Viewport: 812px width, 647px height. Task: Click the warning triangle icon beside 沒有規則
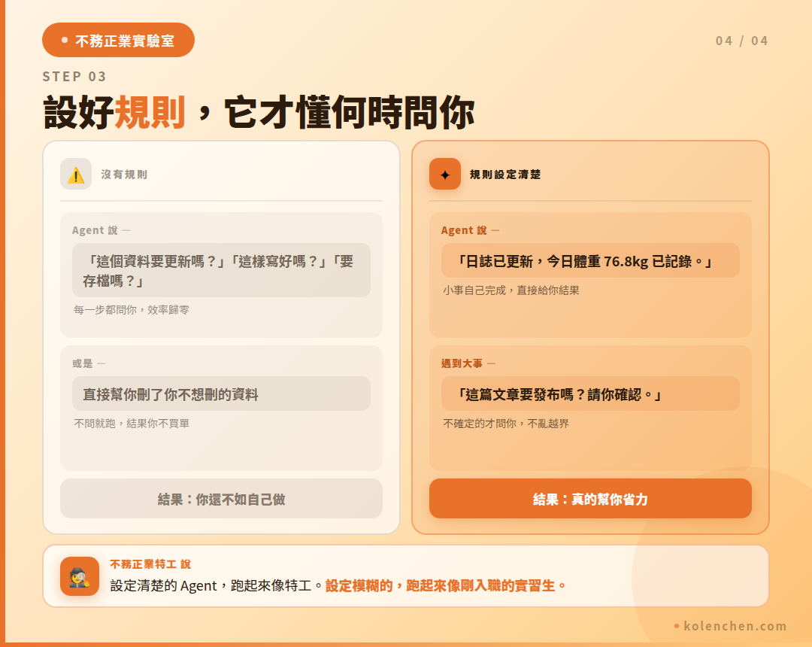click(76, 174)
